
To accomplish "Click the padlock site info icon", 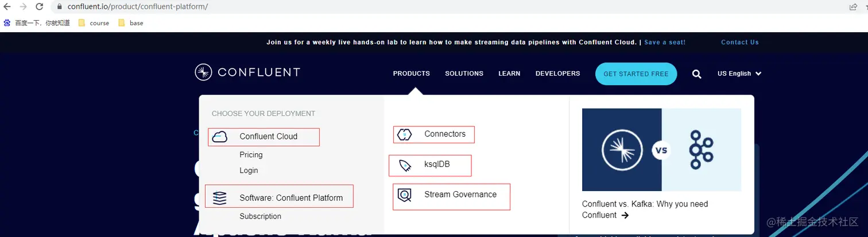I will 60,7.
